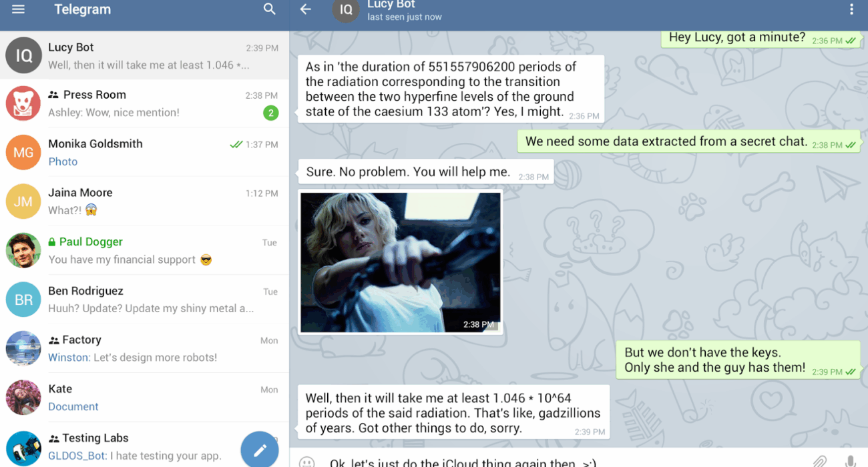This screenshot has height=467, width=868.
Task: Open Kate's chat with Document
Action: (x=144, y=398)
